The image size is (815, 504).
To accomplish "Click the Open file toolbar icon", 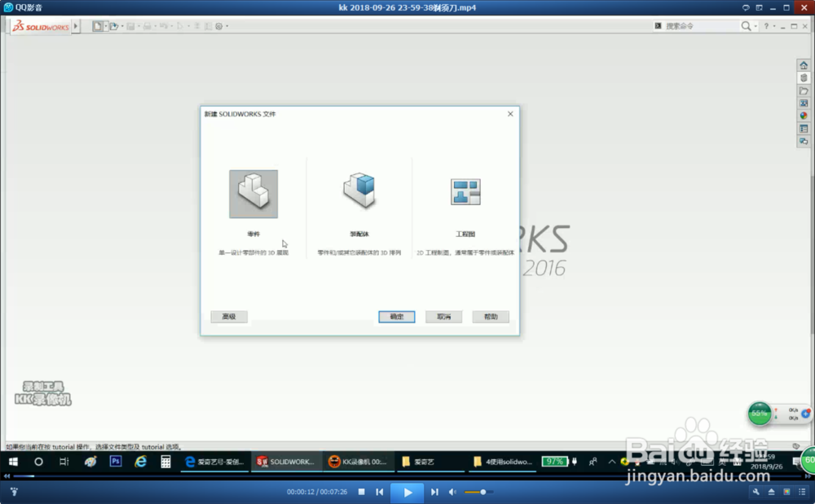I will pos(113,26).
